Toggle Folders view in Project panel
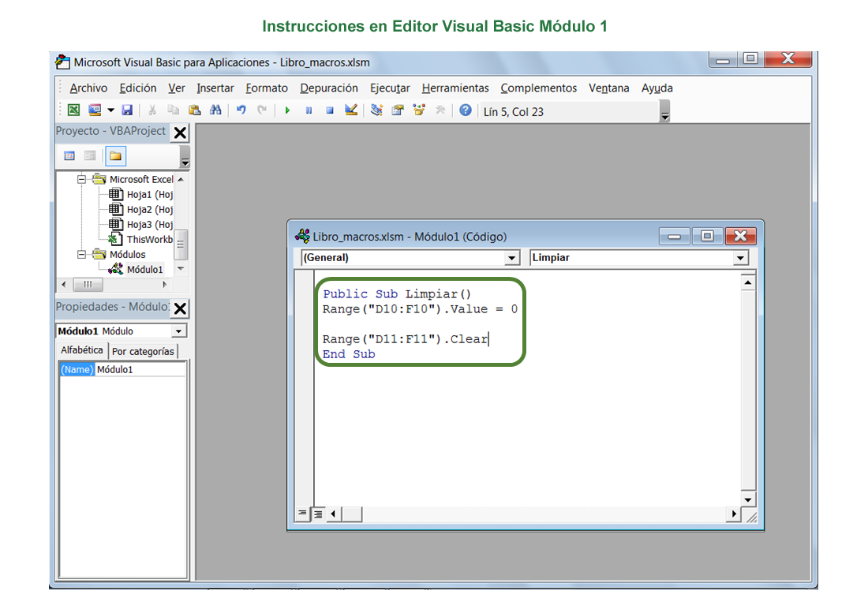 [115, 156]
